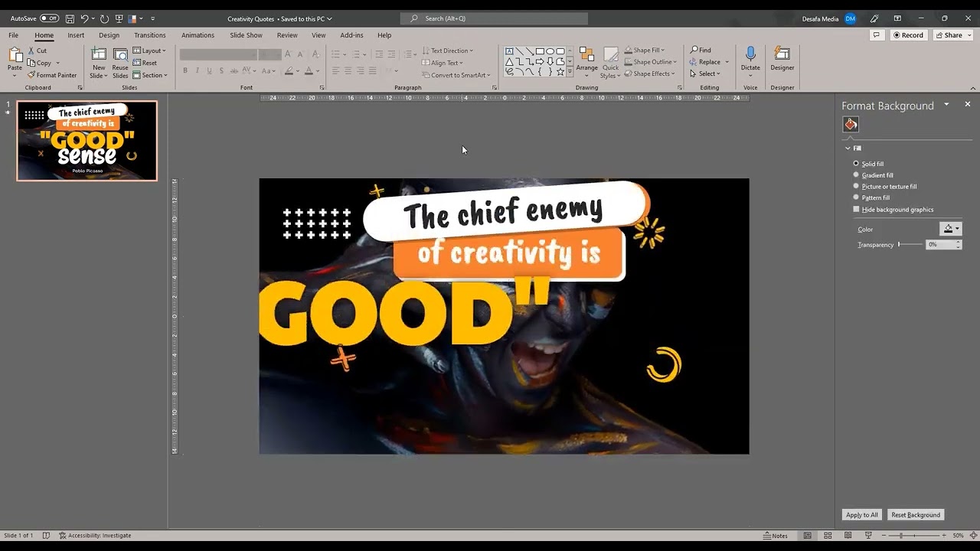The width and height of the screenshot is (980, 551).
Task: Open the Comments pane icon
Action: tap(876, 35)
